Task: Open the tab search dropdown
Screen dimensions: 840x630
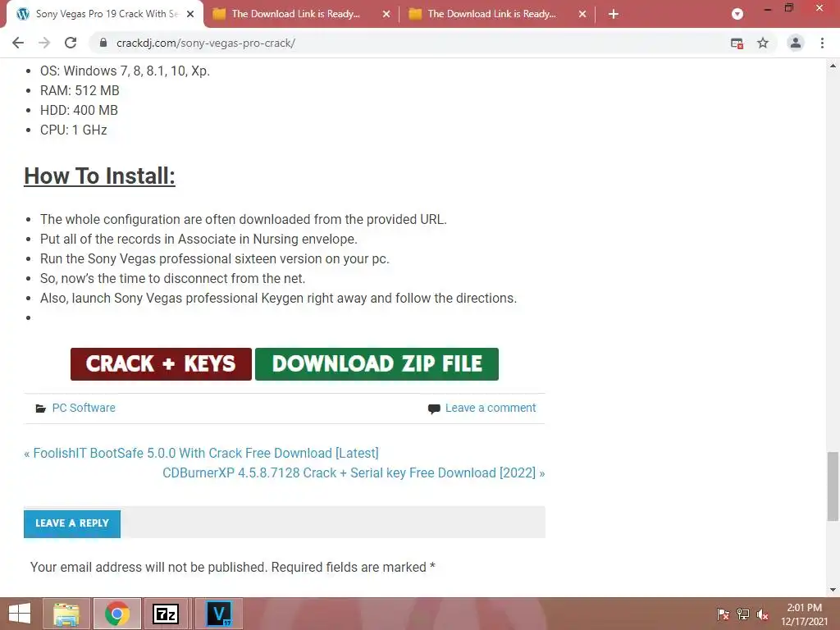Action: [737, 14]
